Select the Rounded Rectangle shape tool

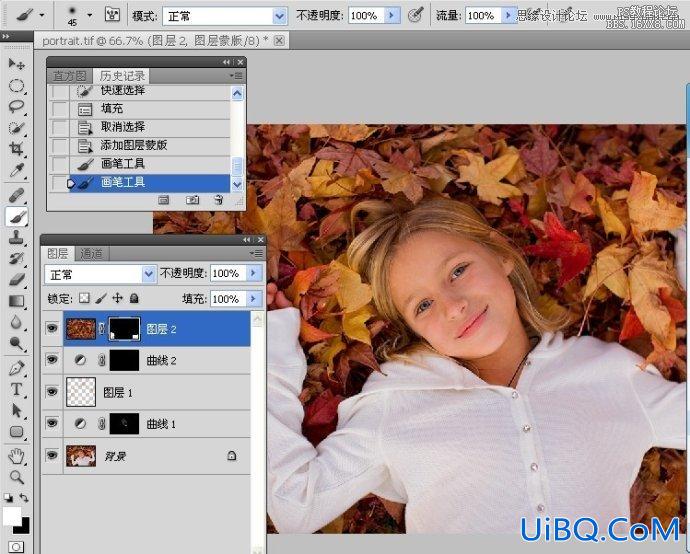coord(16,431)
